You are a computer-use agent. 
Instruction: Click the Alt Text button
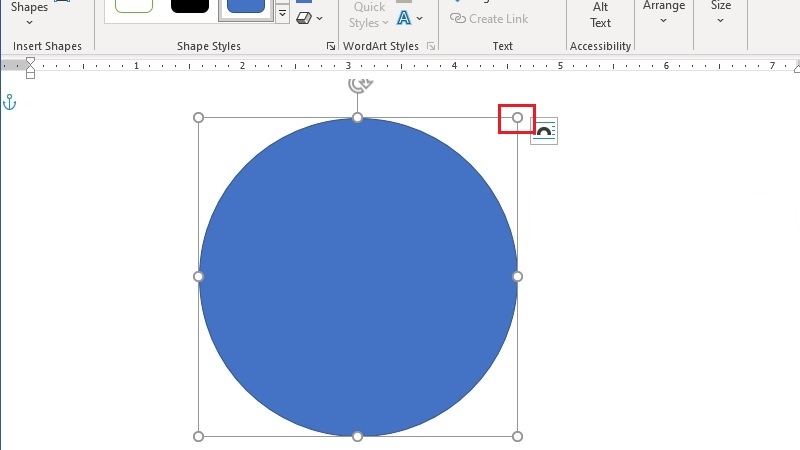tap(601, 15)
